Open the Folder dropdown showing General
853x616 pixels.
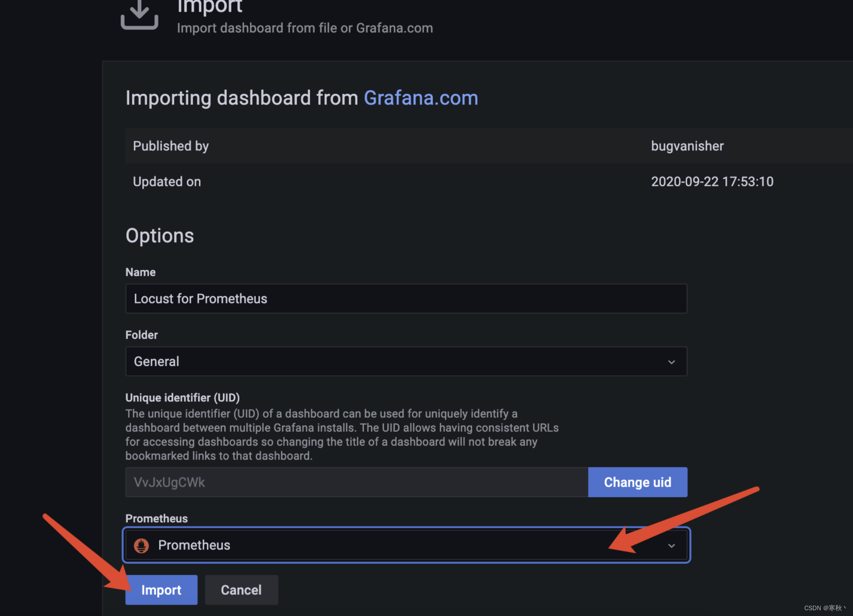[x=406, y=361]
